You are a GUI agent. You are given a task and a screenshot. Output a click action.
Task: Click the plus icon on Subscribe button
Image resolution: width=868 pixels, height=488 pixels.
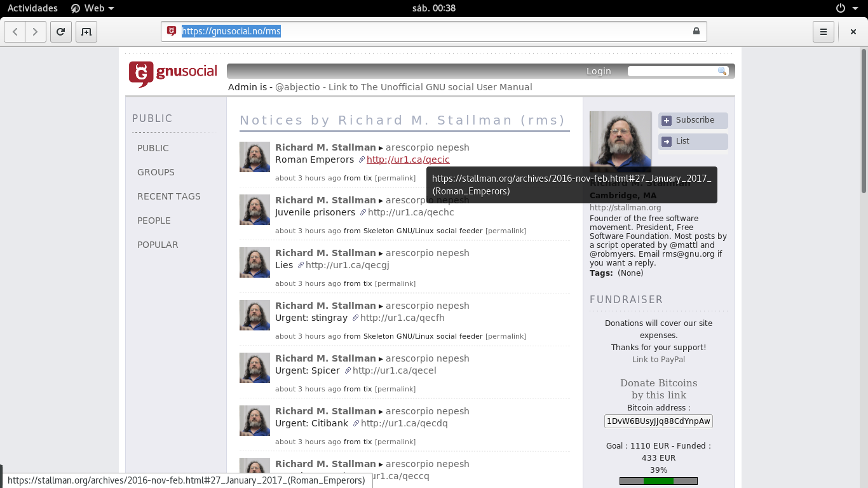click(x=667, y=120)
